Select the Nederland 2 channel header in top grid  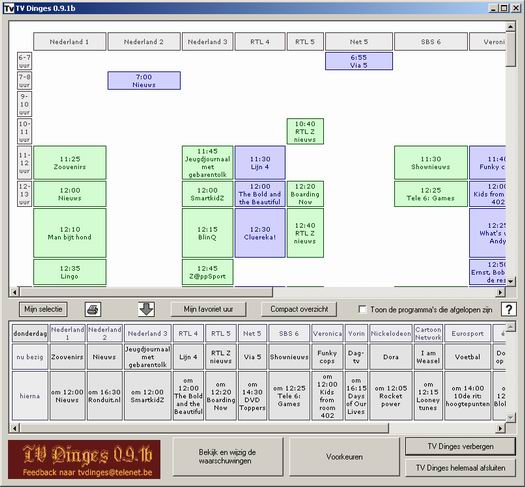point(144,42)
